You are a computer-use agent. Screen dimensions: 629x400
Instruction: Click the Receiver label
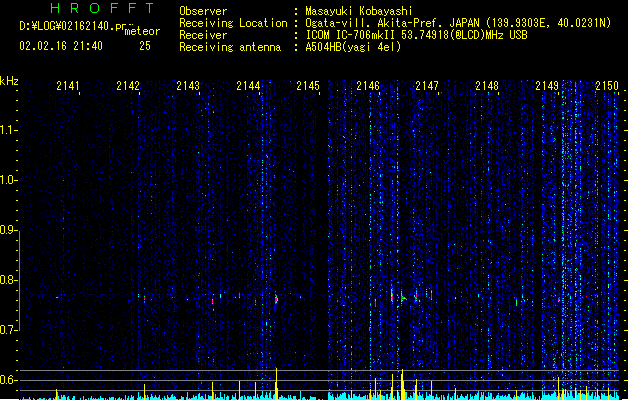coord(203,35)
